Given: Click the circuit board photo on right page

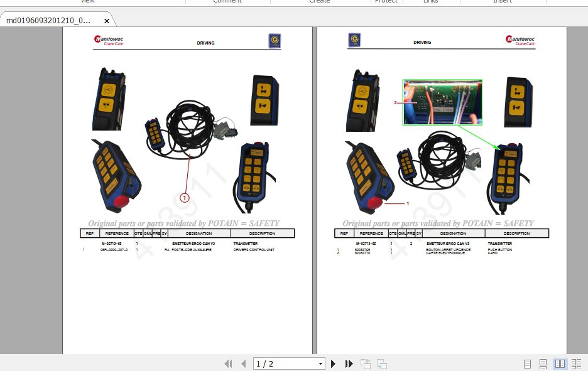Looking at the screenshot, I should click(x=442, y=102).
